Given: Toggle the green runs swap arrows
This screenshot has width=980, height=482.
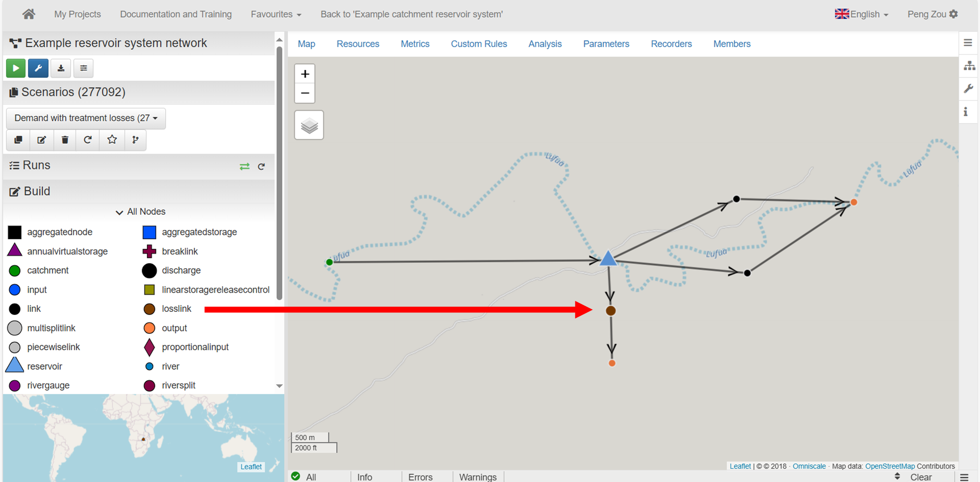Looking at the screenshot, I should [245, 167].
